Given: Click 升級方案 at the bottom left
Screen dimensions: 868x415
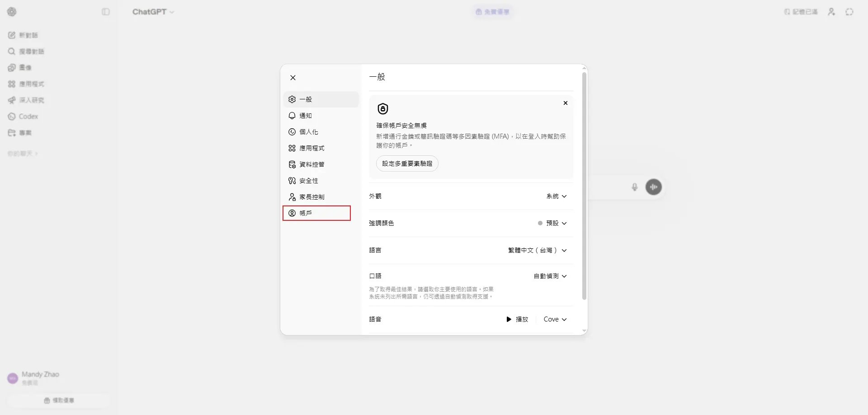Looking at the screenshot, I should (x=58, y=400).
